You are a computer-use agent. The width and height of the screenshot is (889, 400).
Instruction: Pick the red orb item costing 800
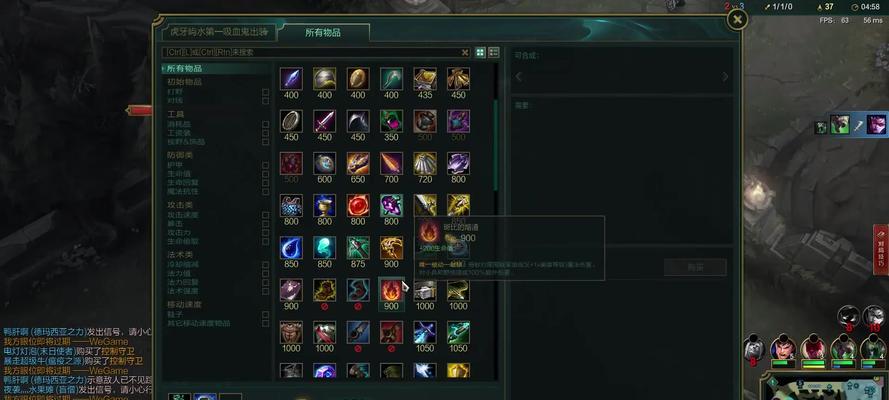358,206
